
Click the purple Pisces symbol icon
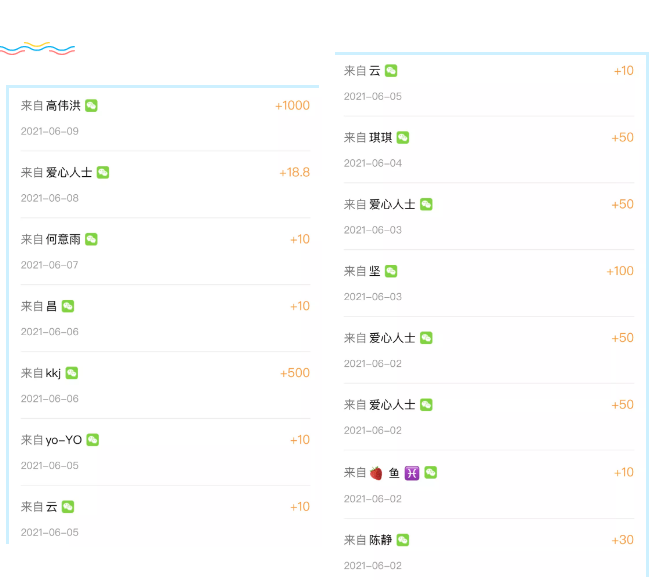(412, 473)
